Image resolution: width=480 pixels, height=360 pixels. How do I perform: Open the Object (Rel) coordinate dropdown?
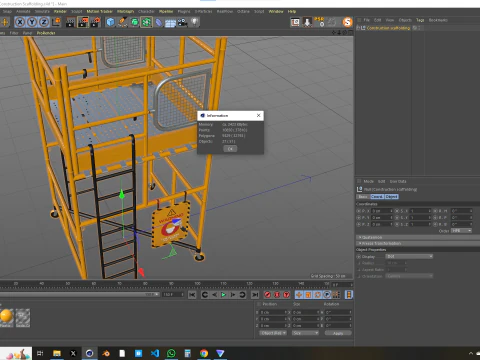[x=273, y=333]
